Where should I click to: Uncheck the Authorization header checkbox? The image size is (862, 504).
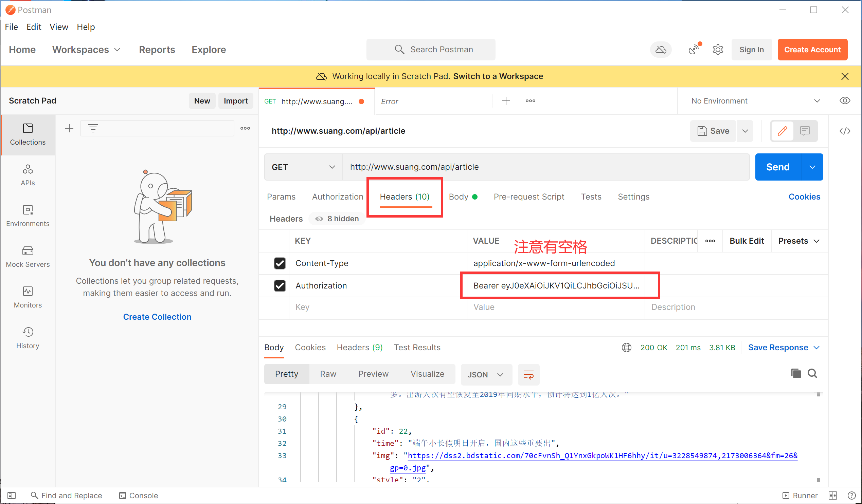tap(280, 285)
